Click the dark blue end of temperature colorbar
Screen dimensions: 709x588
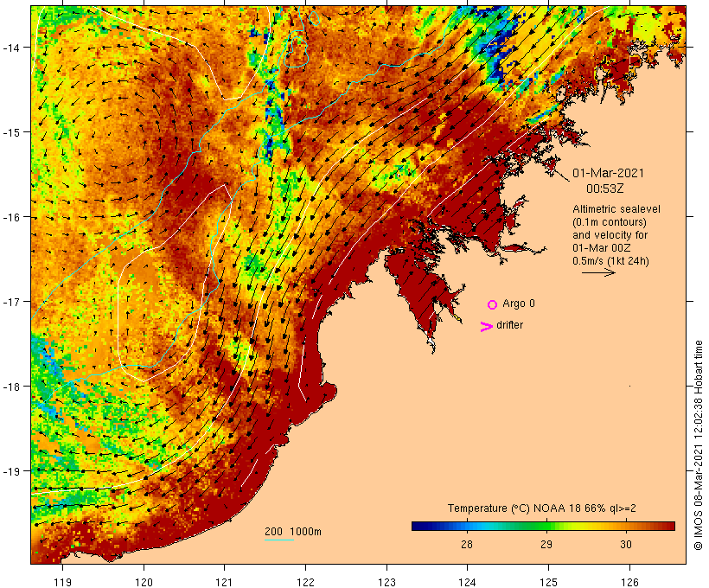coord(418,526)
